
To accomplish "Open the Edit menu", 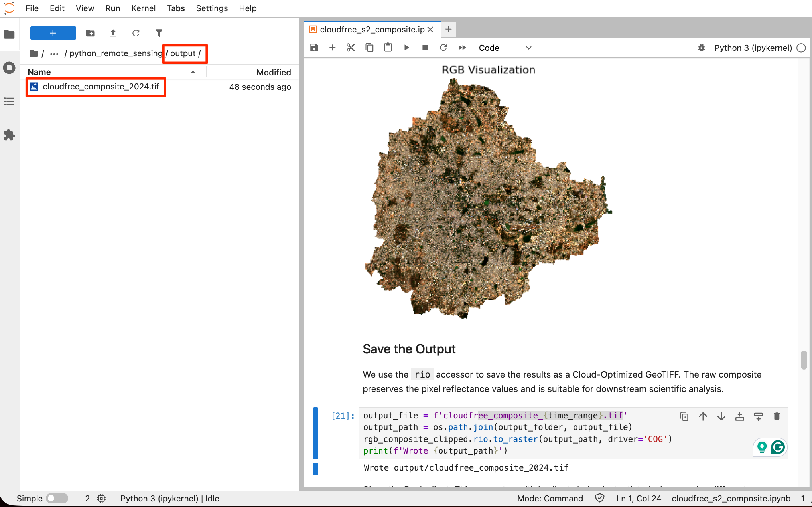I will coord(57,8).
